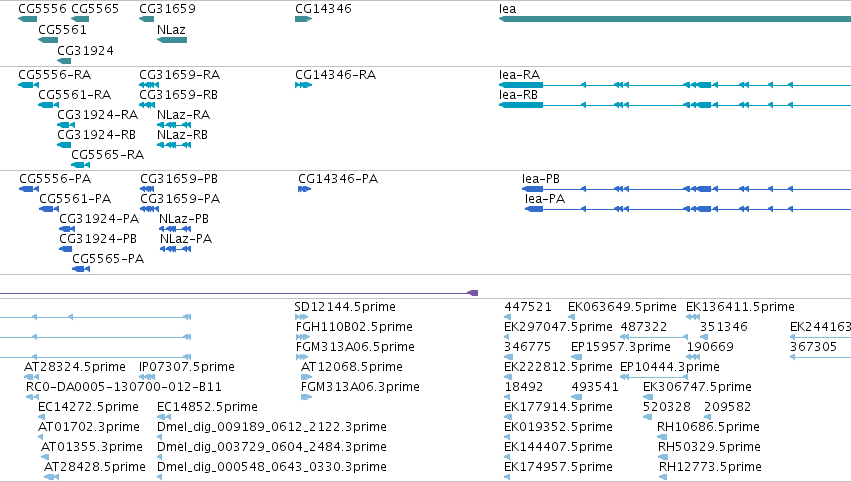Select the EK063649.5prime EST label
Image resolution: width=851 pixels, height=482 pixels.
click(623, 307)
